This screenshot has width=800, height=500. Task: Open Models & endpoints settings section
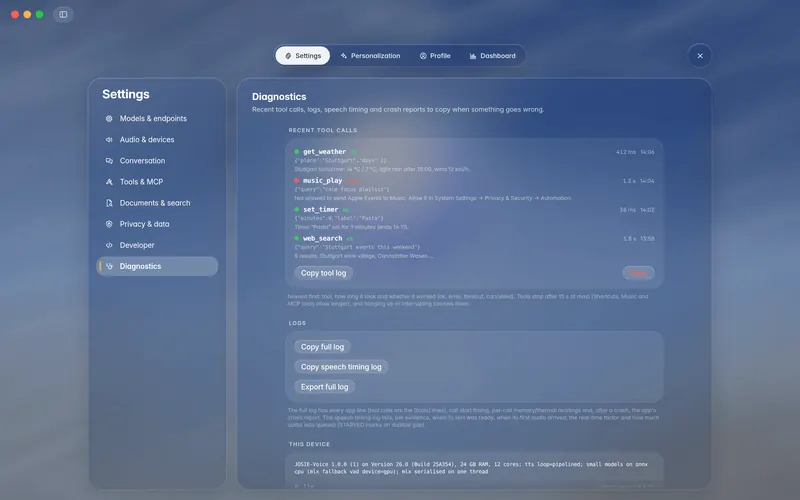(157, 118)
